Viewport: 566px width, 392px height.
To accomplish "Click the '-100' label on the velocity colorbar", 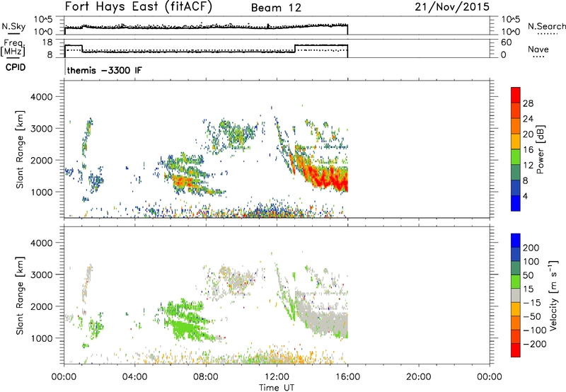I will tap(534, 330).
